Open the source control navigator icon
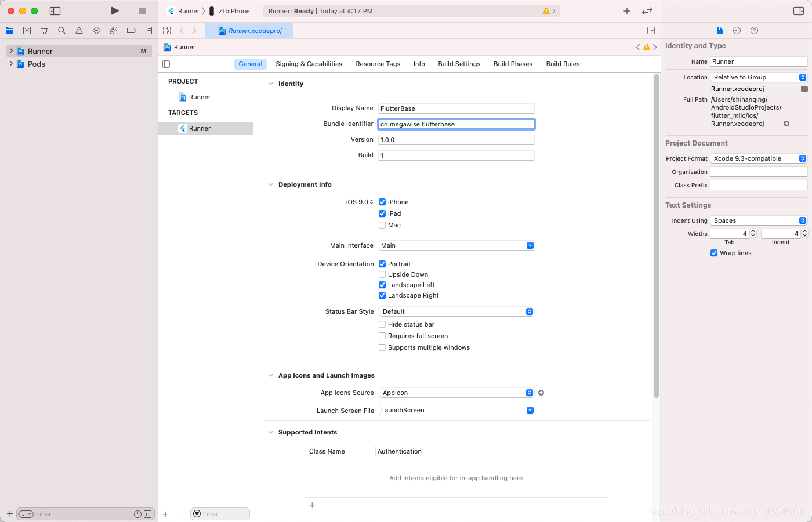 [x=27, y=31]
